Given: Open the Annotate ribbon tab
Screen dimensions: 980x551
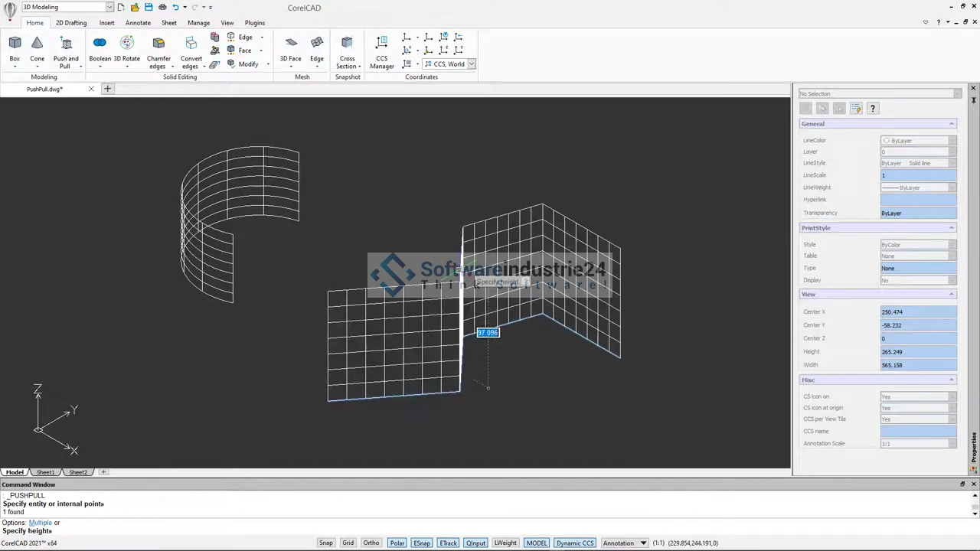Looking at the screenshot, I should [x=138, y=23].
